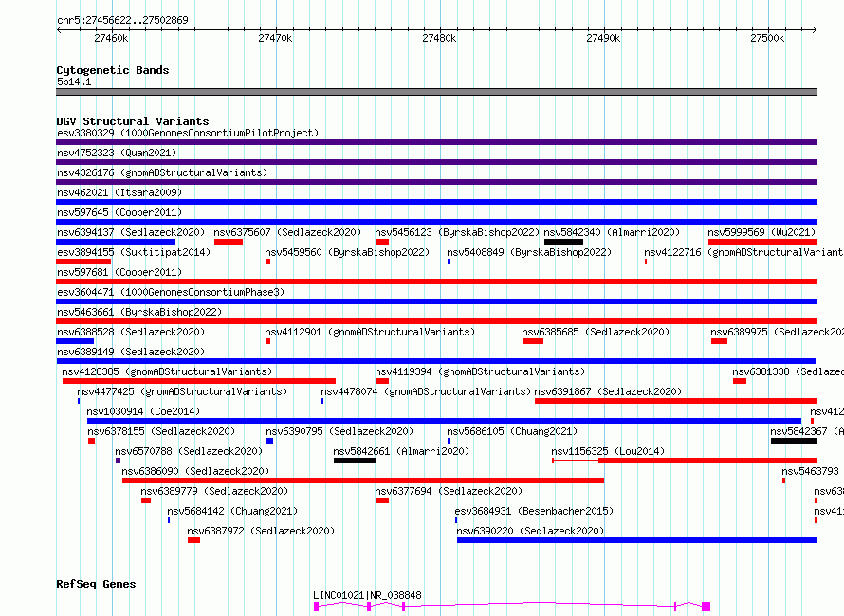Image resolution: width=844 pixels, height=616 pixels.
Task: Click nsv5463661 (ByrskaBishop2022) label
Action: [139, 312]
